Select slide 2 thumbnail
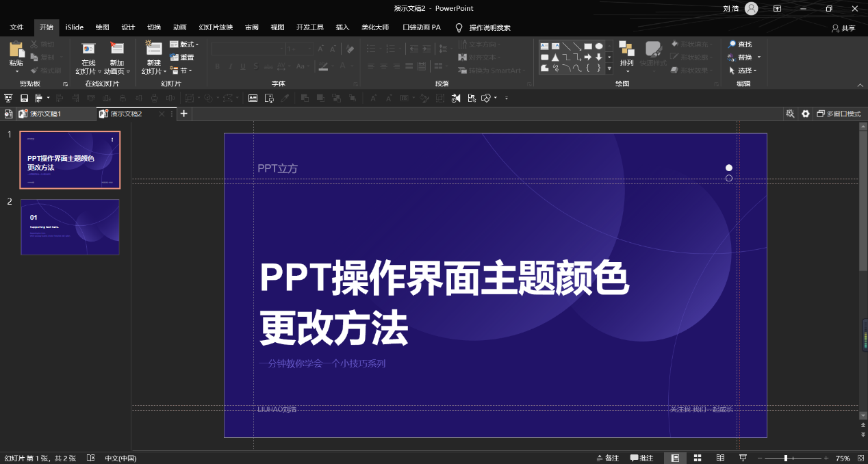 pos(70,227)
